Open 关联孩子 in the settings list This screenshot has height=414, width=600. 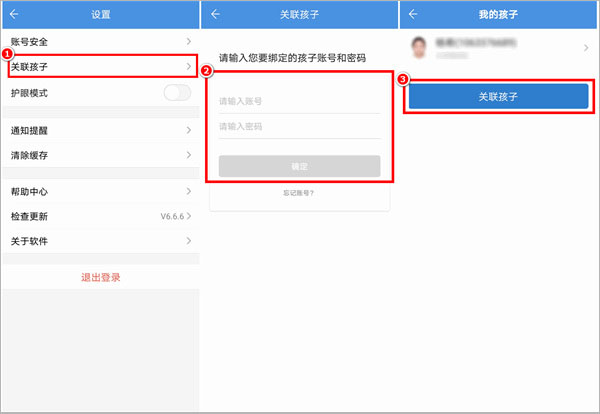point(98,67)
